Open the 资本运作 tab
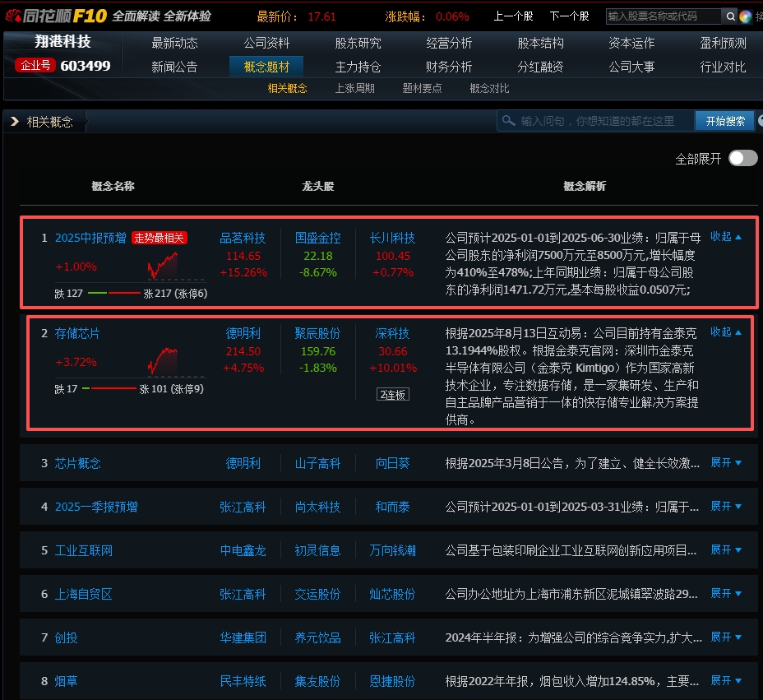 pyautogui.click(x=631, y=44)
